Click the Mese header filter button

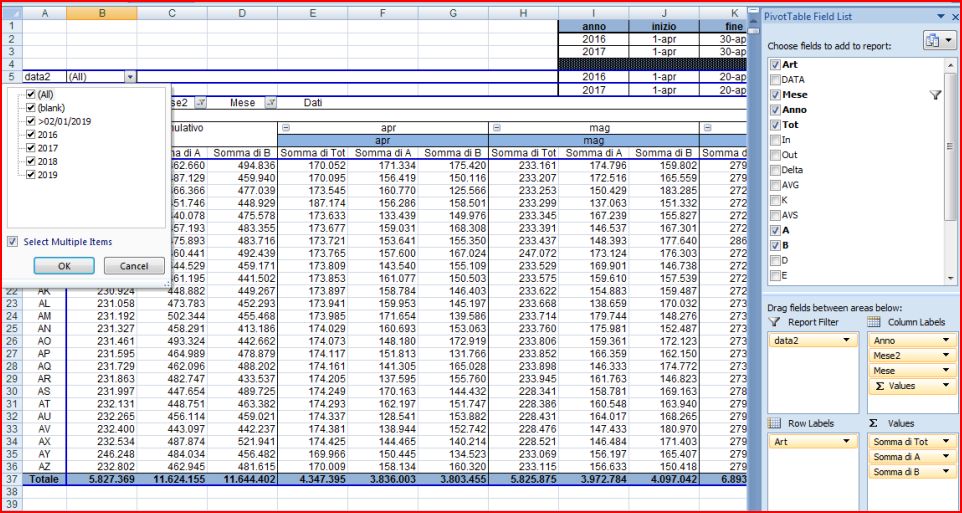point(271,103)
